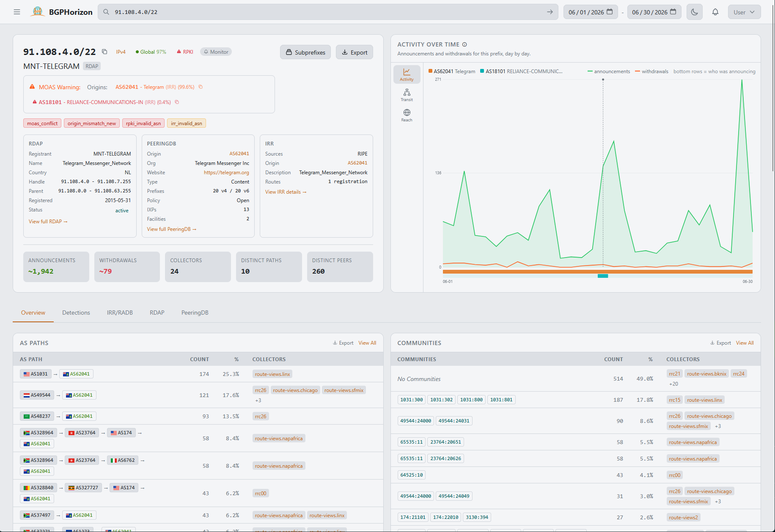
Task: Open View full PeeringDB link
Action: pyautogui.click(x=172, y=229)
